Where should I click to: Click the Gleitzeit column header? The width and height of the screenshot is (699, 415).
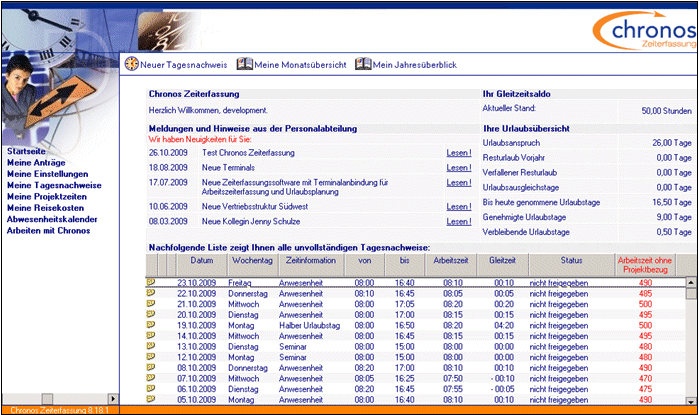502,265
